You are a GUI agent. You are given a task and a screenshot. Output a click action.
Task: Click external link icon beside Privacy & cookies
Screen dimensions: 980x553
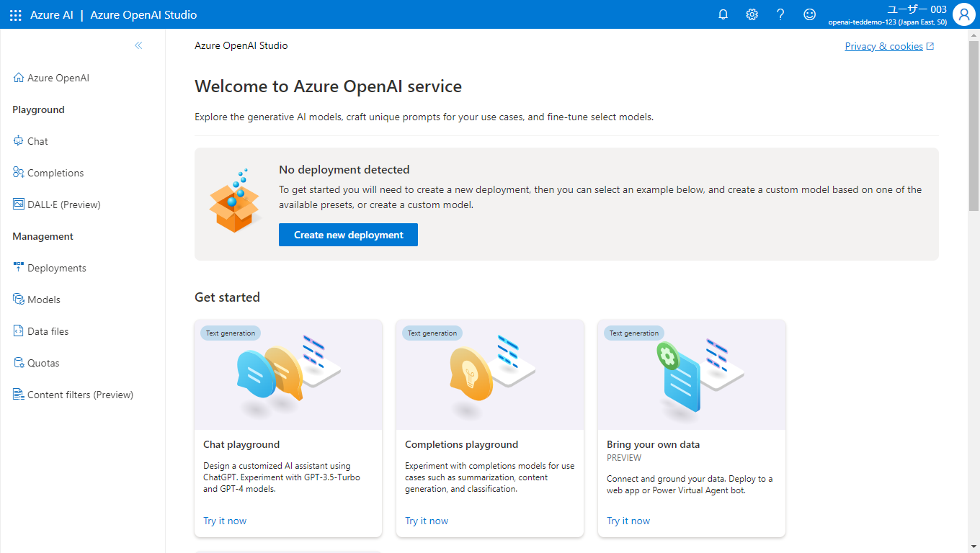[930, 46]
